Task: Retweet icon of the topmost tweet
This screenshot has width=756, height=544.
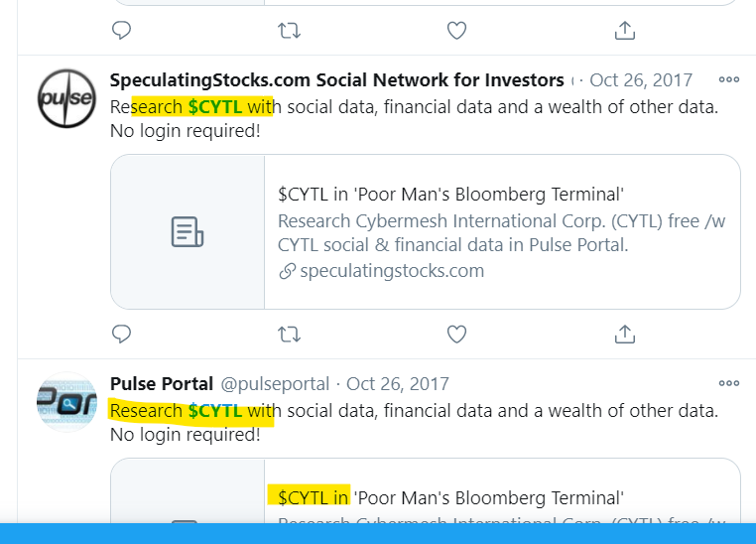Action: [290, 31]
